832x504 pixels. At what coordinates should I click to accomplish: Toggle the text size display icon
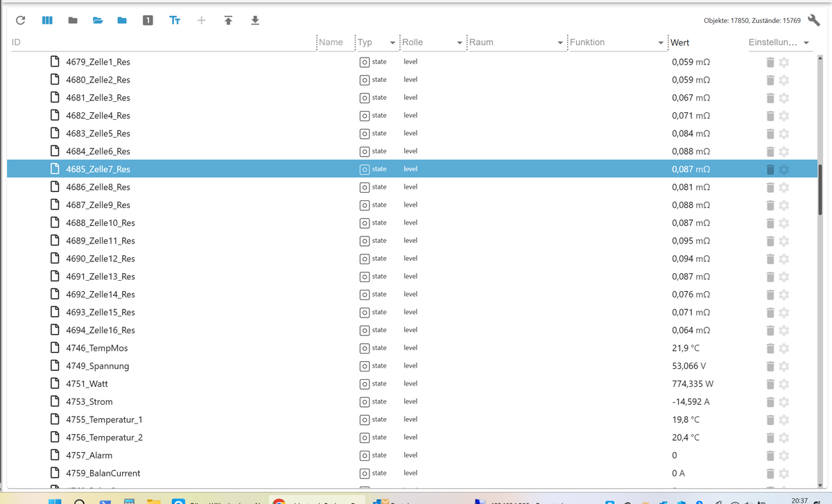tap(175, 20)
